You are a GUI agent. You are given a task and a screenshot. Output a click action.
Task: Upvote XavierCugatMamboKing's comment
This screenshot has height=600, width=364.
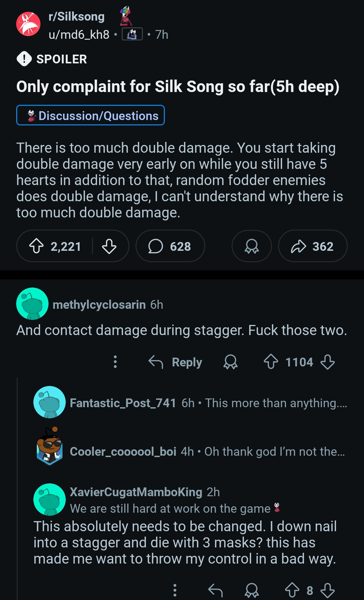coord(292,590)
